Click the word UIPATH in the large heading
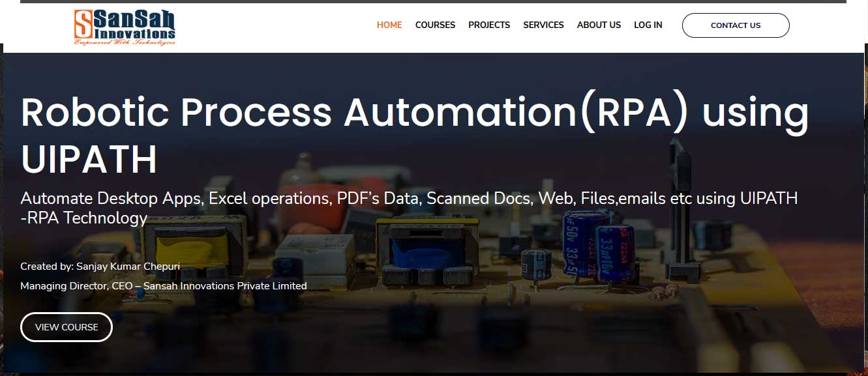Screen dimensions: 868x376 coord(89,159)
